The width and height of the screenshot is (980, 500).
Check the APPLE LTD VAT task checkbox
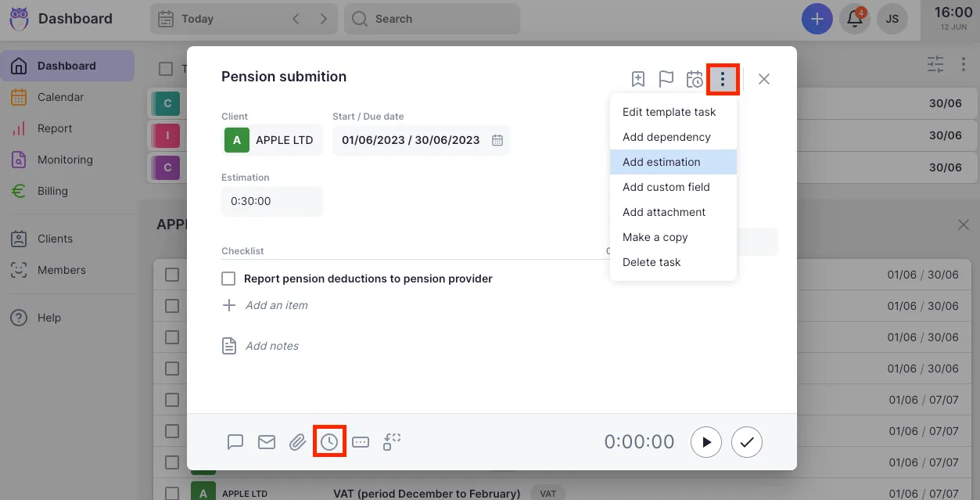[x=173, y=493]
